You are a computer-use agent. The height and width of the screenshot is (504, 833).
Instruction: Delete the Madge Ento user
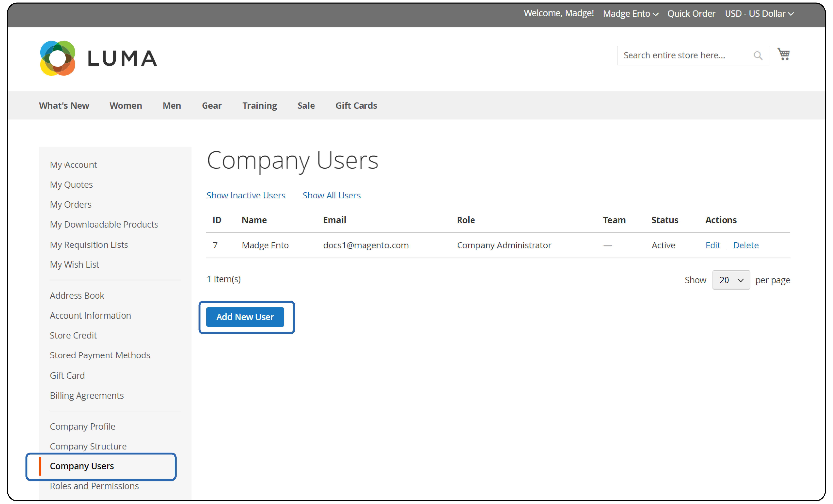tap(746, 245)
